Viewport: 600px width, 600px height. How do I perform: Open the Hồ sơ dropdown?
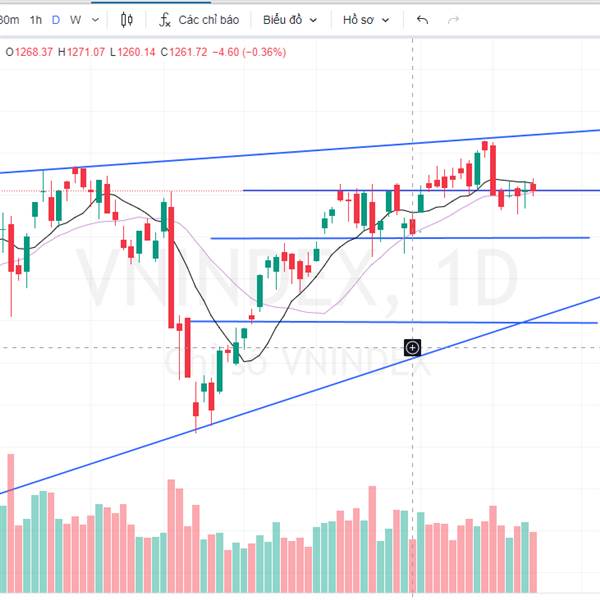tap(365, 19)
